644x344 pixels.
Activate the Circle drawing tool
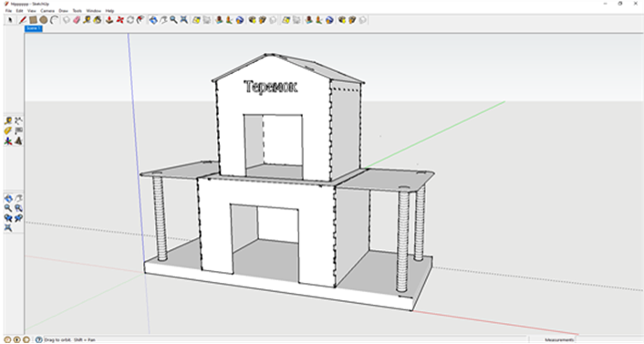click(44, 20)
